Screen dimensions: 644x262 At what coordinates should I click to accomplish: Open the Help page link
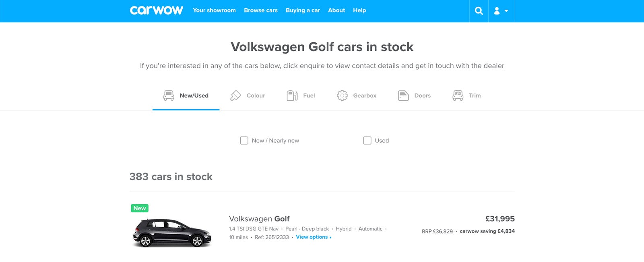(x=359, y=10)
